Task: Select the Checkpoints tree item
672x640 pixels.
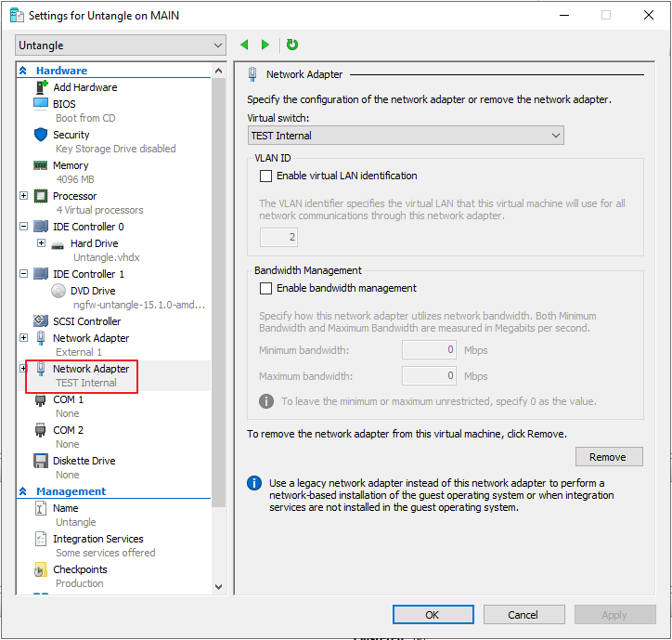Action: (x=80, y=569)
